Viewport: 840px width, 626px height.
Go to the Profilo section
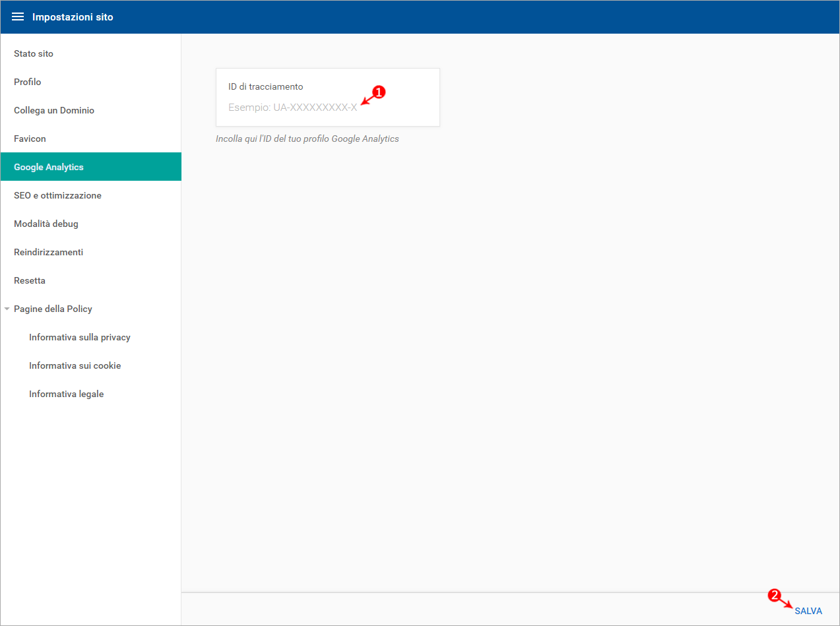click(x=90, y=82)
